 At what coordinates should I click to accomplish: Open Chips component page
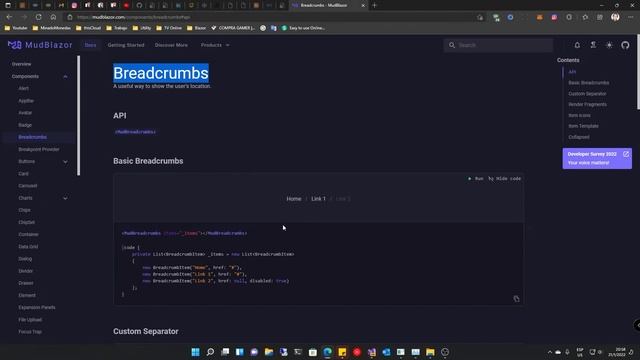pos(24,210)
